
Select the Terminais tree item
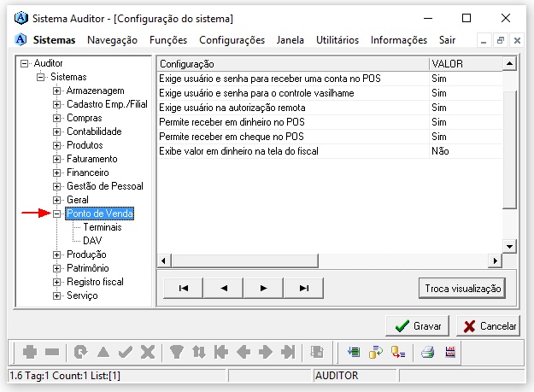point(102,228)
